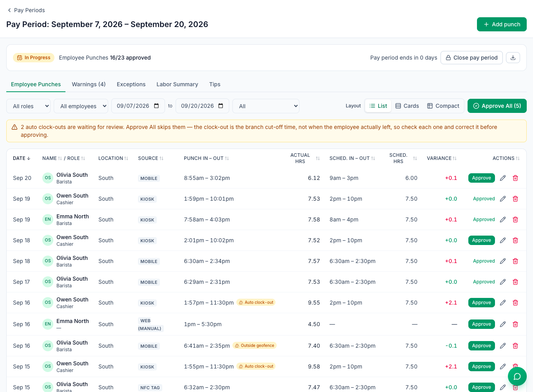The image size is (533, 392).
Task: Sort by Actual Hrs column
Action: [305, 158]
